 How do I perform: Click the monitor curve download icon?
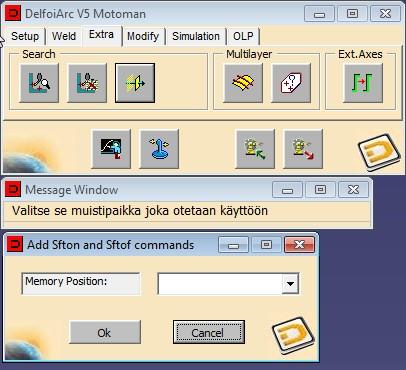click(111, 149)
